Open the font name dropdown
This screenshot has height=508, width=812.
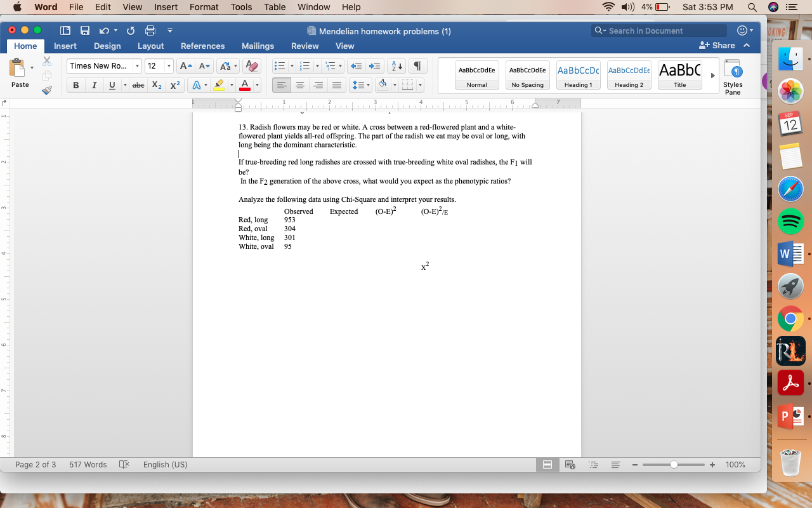[x=136, y=65]
